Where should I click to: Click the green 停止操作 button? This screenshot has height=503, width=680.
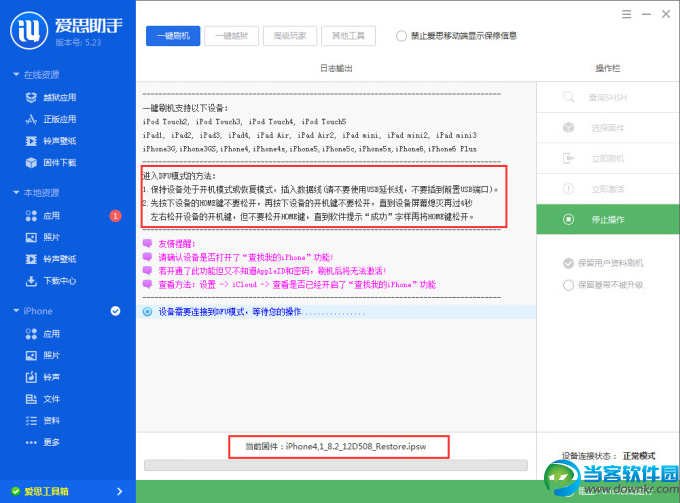coord(608,219)
